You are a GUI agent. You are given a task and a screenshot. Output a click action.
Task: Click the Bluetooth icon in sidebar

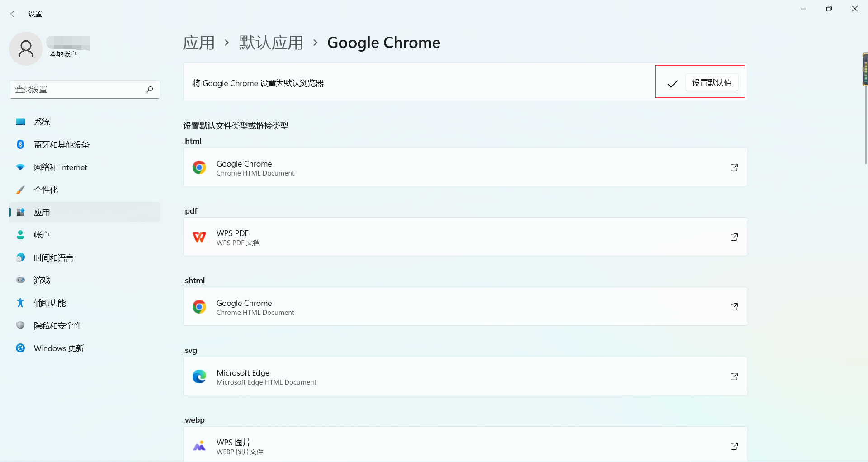(20, 144)
